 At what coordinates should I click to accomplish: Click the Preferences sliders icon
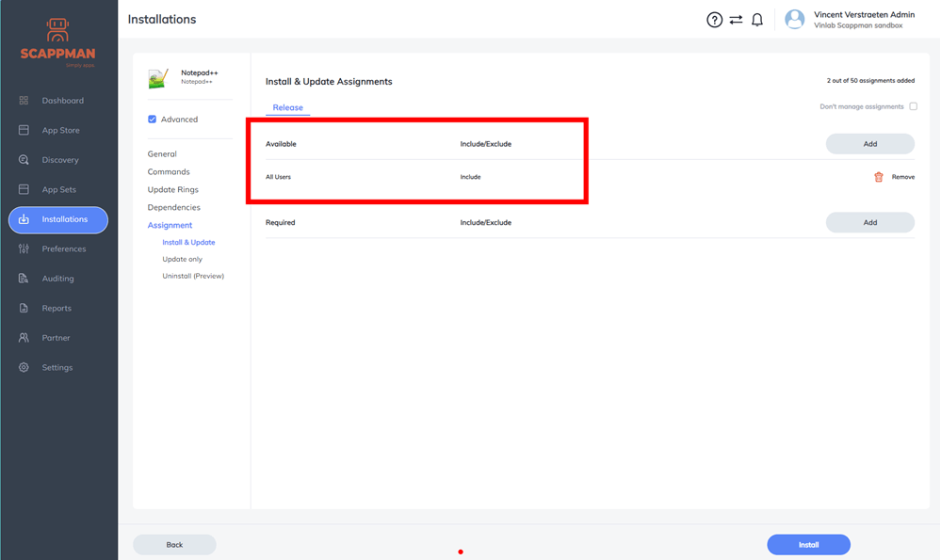pyautogui.click(x=24, y=248)
